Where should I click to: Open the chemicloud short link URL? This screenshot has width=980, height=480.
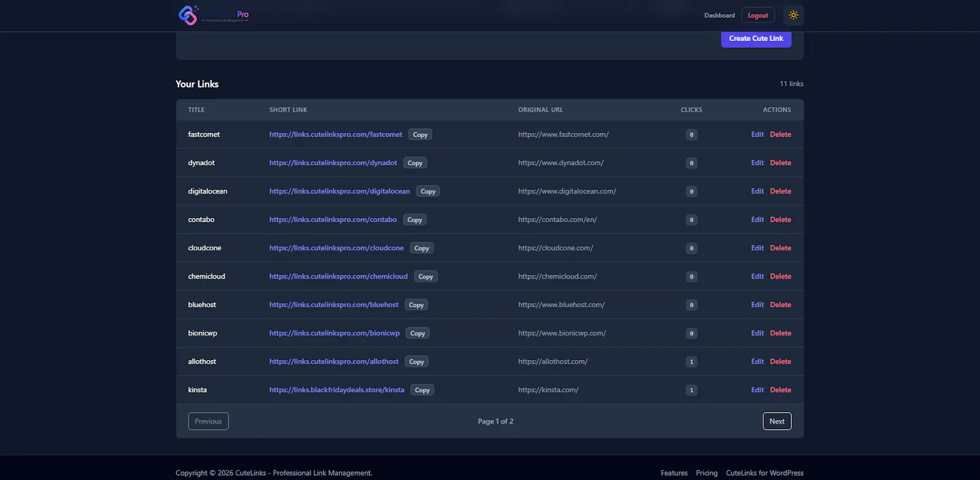[x=338, y=277]
